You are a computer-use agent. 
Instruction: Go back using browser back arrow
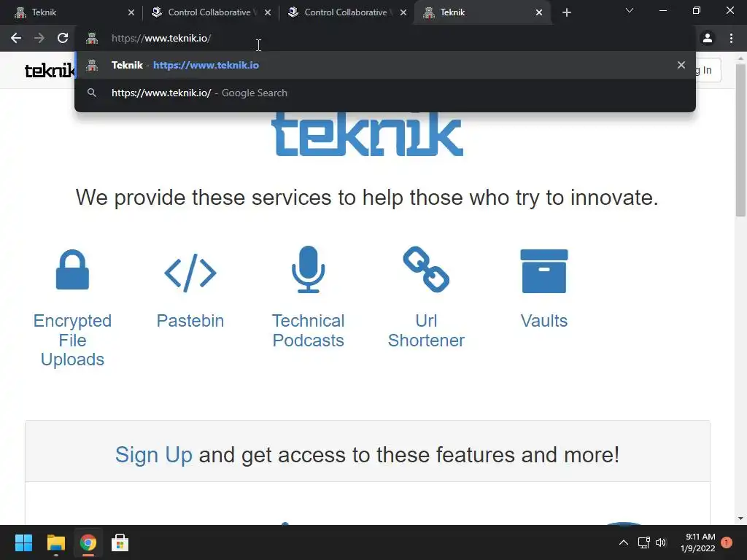pyautogui.click(x=16, y=38)
